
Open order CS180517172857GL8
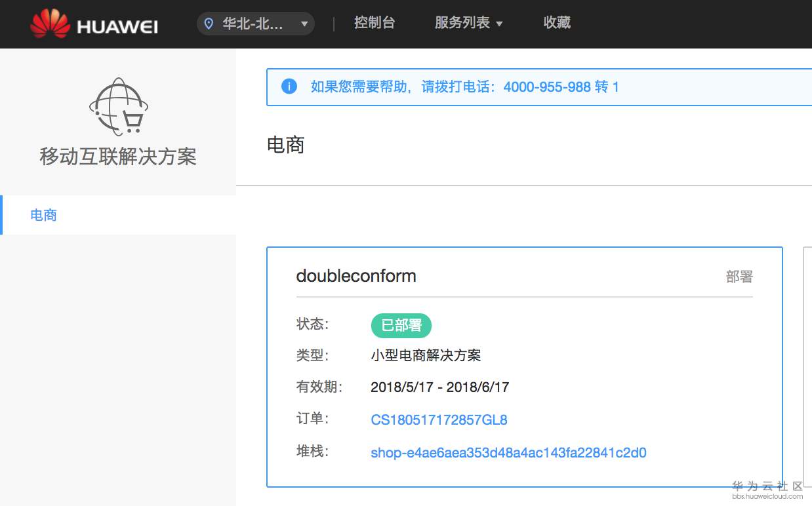439,420
